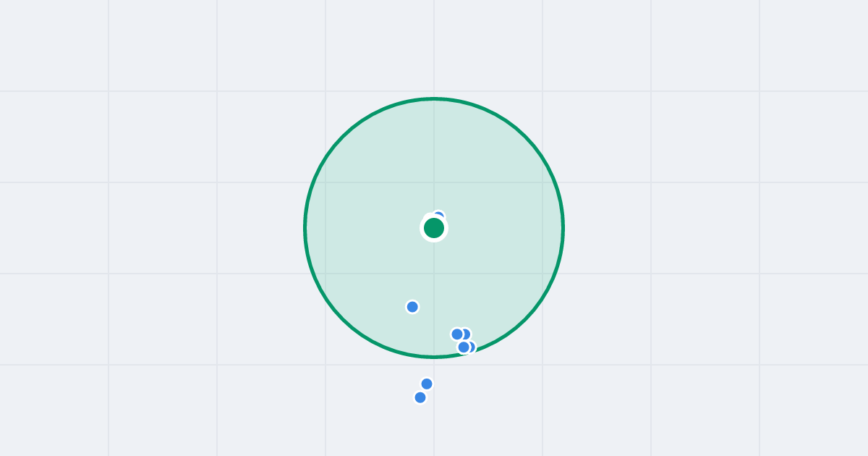Image resolution: width=868 pixels, height=456 pixels.
Task: Click the upper-right dot of the bottom cluster
Action: coord(466,334)
